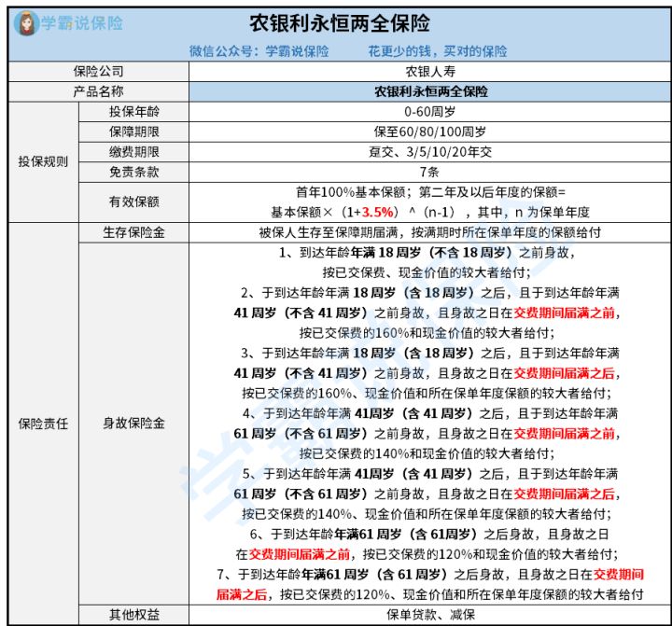This screenshot has width=672, height=626.
Task: Click the line 按已交保费的160%和现金价值的较大者给付
Action: 427,333
